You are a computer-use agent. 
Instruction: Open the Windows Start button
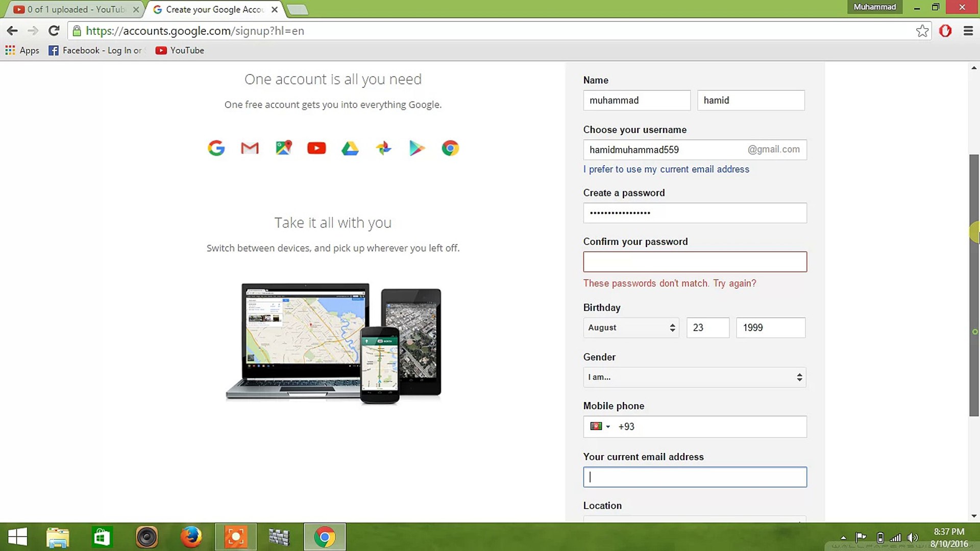(x=18, y=537)
